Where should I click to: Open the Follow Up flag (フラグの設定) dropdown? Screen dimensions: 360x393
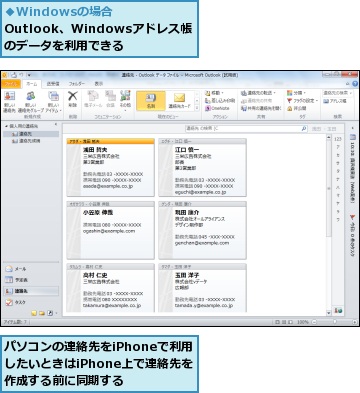[x=303, y=100]
